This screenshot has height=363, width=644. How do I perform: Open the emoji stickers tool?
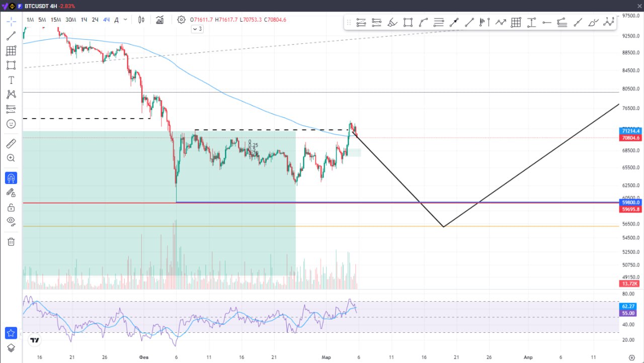(11, 124)
